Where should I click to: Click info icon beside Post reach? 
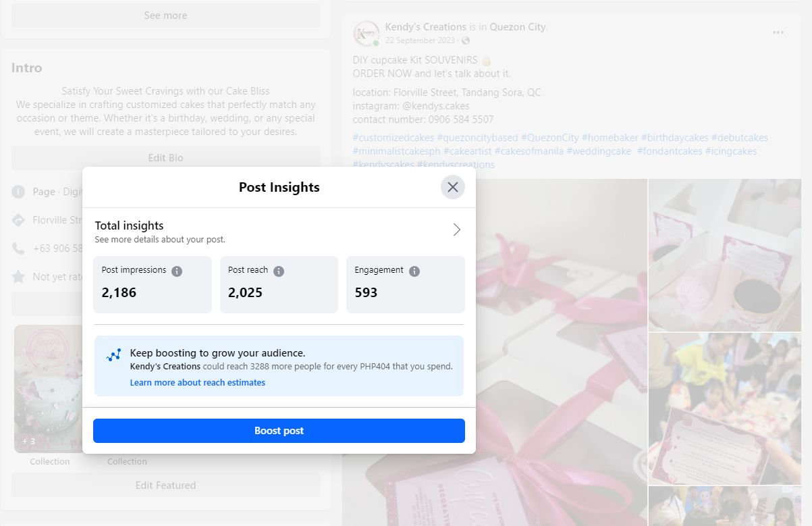(x=279, y=271)
